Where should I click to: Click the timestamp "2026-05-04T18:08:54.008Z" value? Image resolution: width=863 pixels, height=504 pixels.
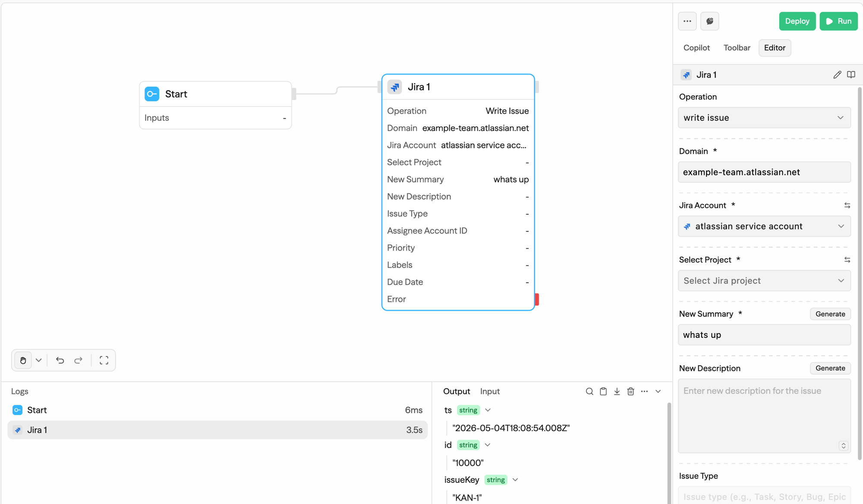pyautogui.click(x=511, y=428)
